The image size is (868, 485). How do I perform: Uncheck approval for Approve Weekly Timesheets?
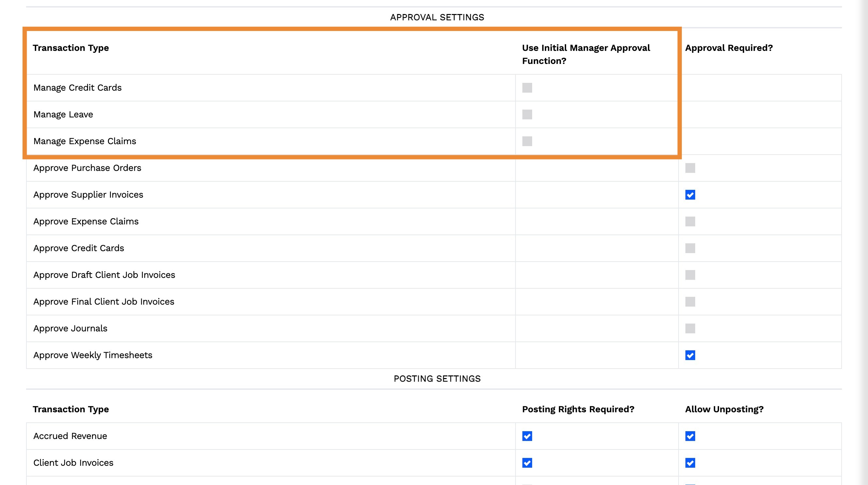690,355
